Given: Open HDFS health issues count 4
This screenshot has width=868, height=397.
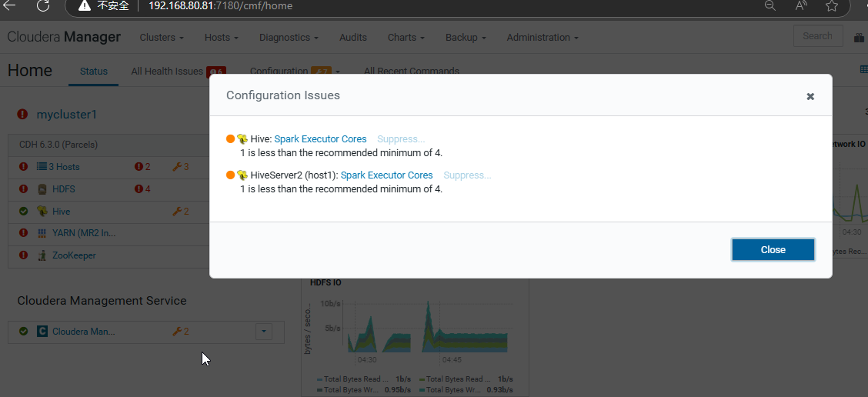Looking at the screenshot, I should click(143, 188).
